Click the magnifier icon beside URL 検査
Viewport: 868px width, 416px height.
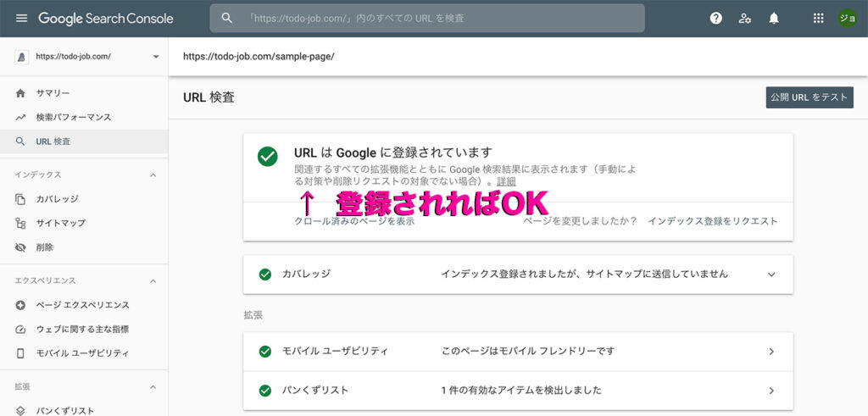20,141
